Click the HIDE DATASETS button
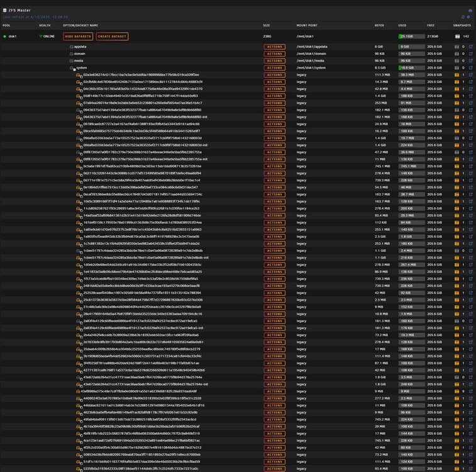Image resolution: width=476 pixels, height=472 pixels. coord(78,37)
